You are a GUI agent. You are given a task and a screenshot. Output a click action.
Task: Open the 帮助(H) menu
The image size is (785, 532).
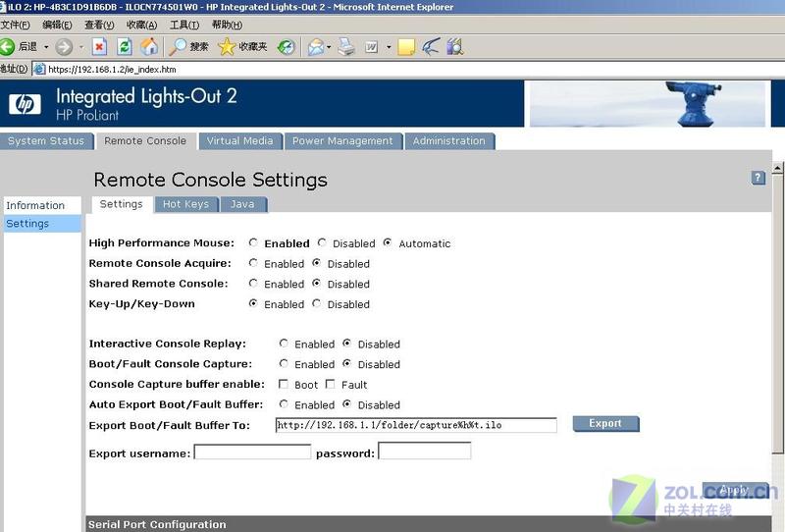227,25
